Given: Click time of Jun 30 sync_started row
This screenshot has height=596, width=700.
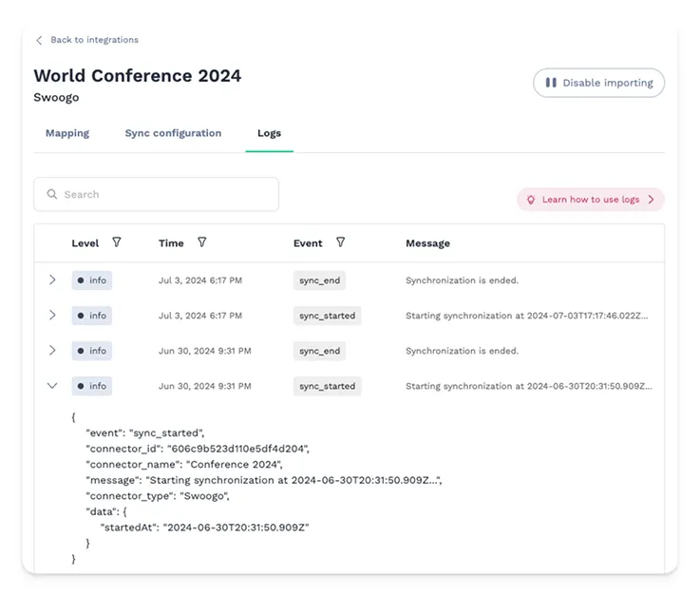Looking at the screenshot, I should pos(205,386).
